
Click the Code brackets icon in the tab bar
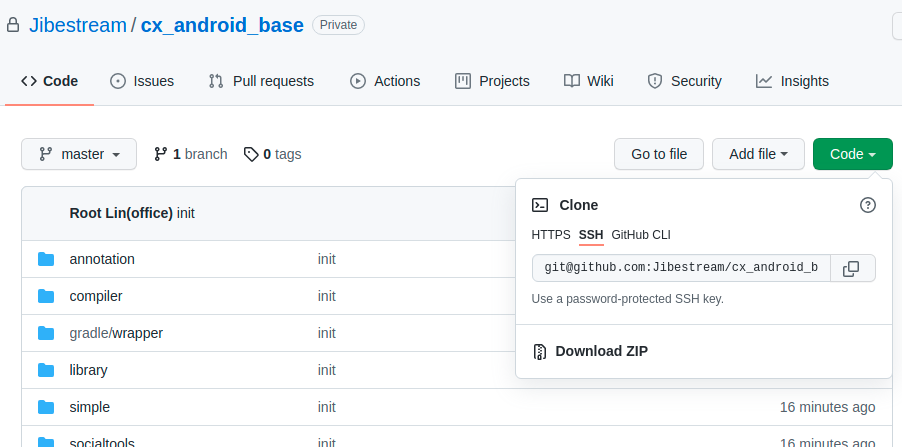(x=29, y=81)
